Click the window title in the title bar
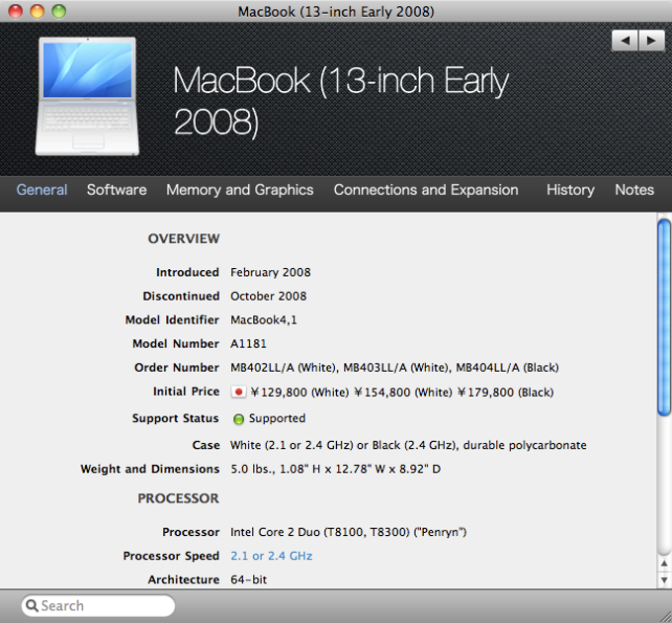672x623 pixels. (x=336, y=12)
